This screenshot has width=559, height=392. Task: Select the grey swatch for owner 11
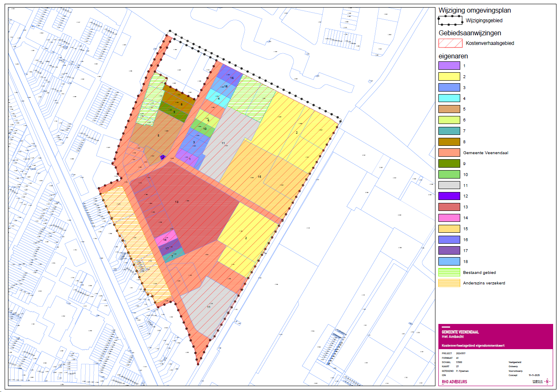click(x=449, y=185)
